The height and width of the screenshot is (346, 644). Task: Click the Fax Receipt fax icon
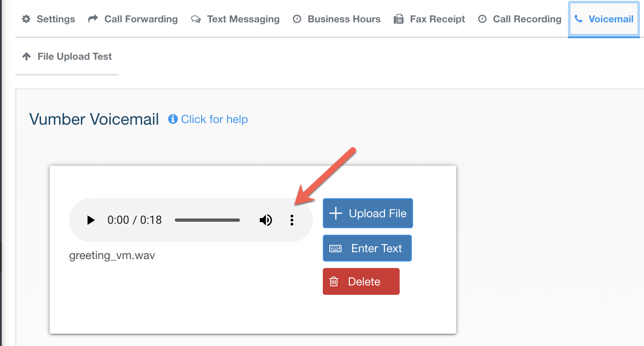pyautogui.click(x=398, y=19)
